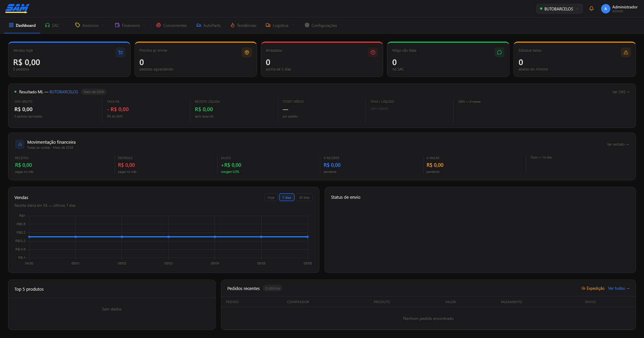Click the SAM logo

tap(17, 8)
